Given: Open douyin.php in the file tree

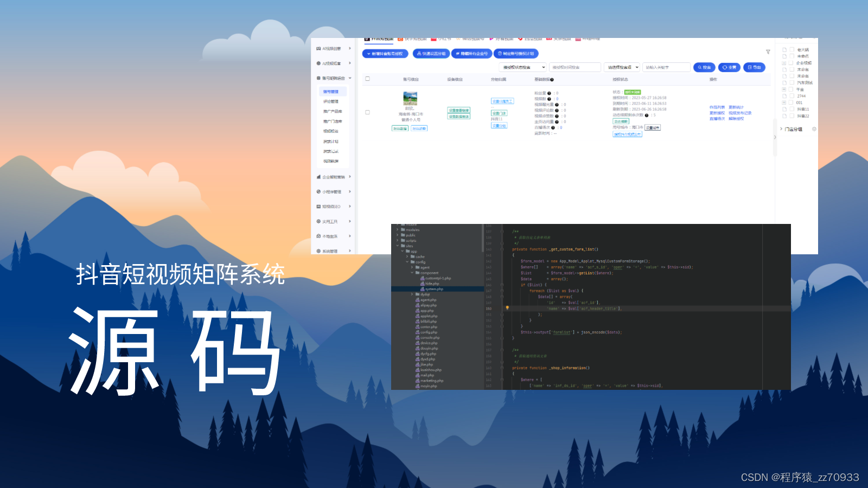Looking at the screenshot, I should click(x=428, y=348).
